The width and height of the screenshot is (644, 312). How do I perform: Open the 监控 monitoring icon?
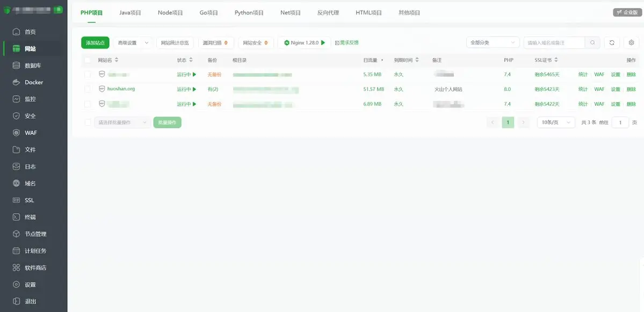(16, 99)
